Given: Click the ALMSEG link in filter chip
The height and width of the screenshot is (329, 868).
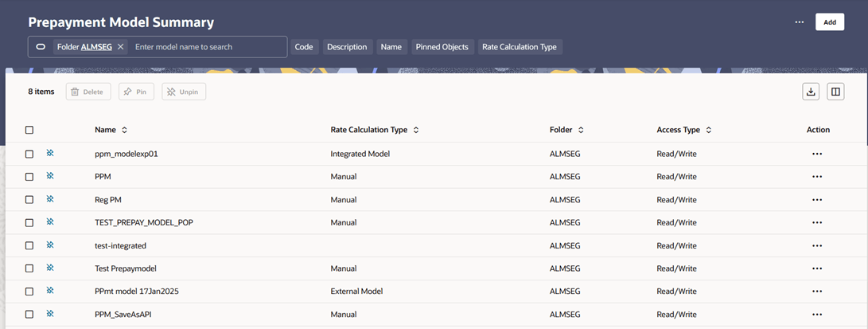Looking at the screenshot, I should click(96, 47).
